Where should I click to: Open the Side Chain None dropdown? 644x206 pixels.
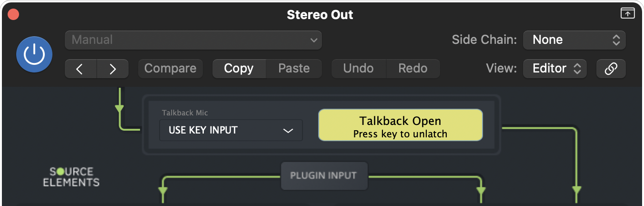574,40
